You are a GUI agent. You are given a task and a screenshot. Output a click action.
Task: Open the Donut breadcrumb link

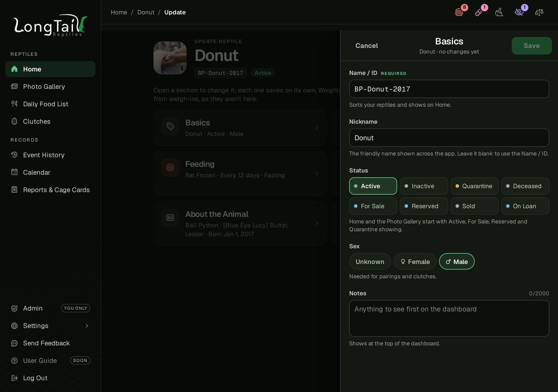(146, 12)
